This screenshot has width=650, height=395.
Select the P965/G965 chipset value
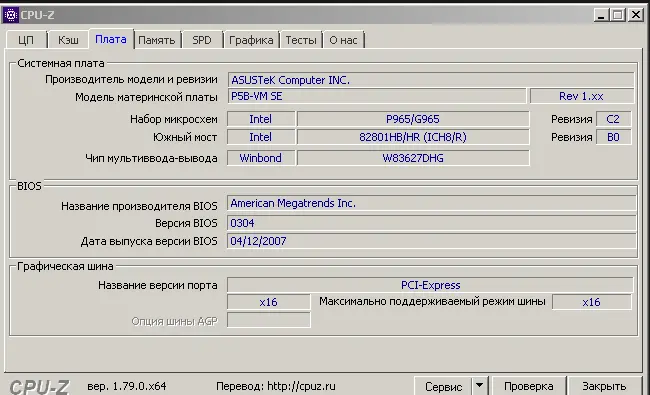pos(413,119)
